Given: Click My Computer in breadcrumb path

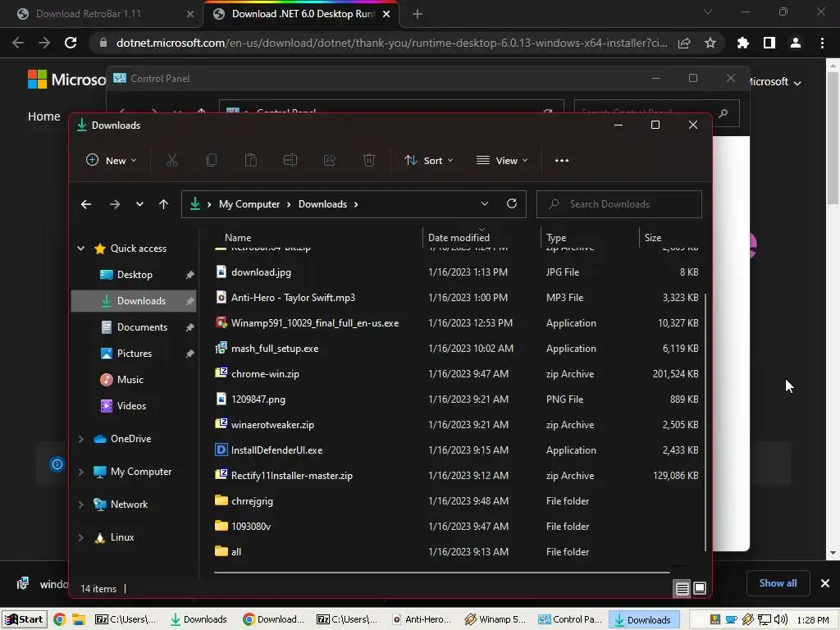Looking at the screenshot, I should click(249, 204).
